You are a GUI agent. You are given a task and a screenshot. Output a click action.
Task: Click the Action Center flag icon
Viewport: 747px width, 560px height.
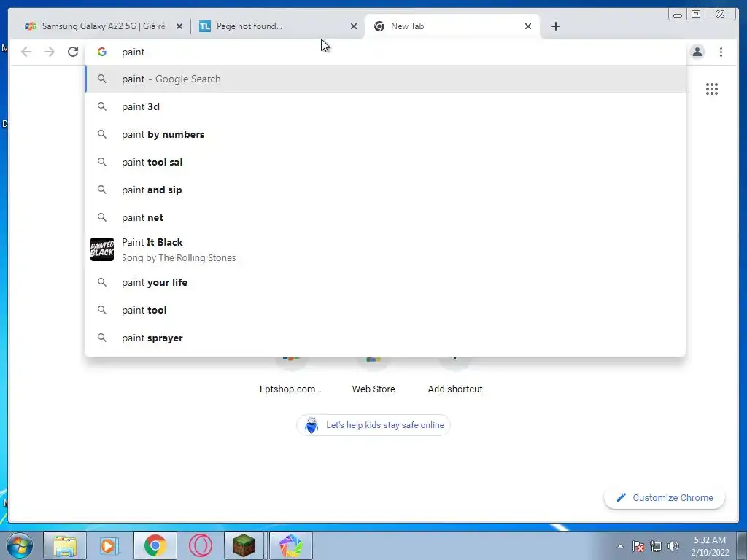(x=638, y=546)
